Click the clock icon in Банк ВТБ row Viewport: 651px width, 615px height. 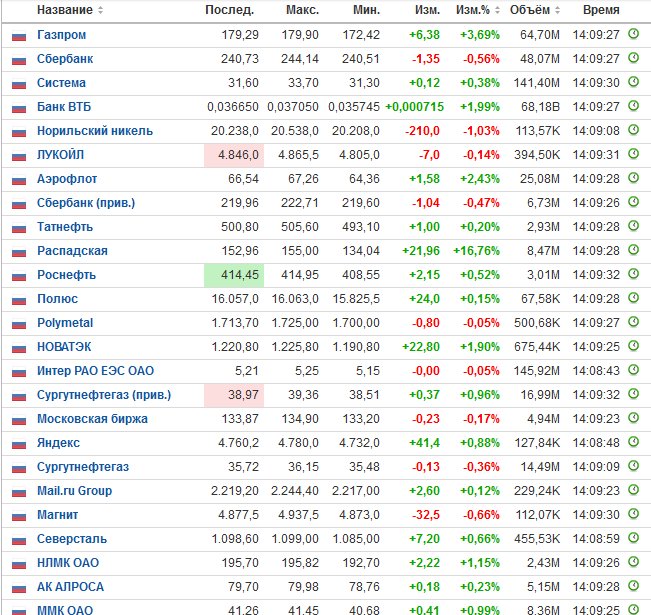[x=634, y=106]
